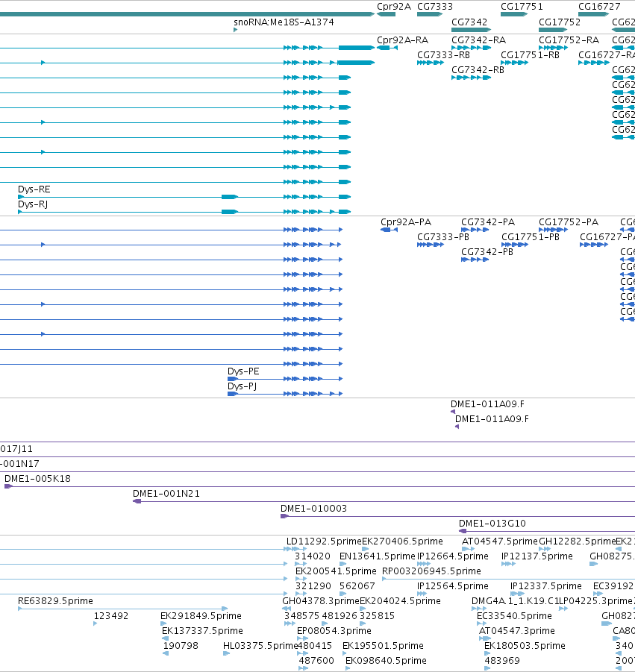Screen dimensions: 635x672
Task: Click the EK204024.5prime EST label
Action: 400,601
